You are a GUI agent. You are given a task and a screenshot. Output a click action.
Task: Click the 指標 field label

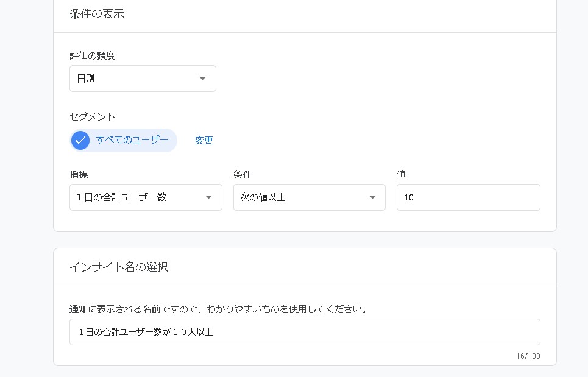[79, 175]
